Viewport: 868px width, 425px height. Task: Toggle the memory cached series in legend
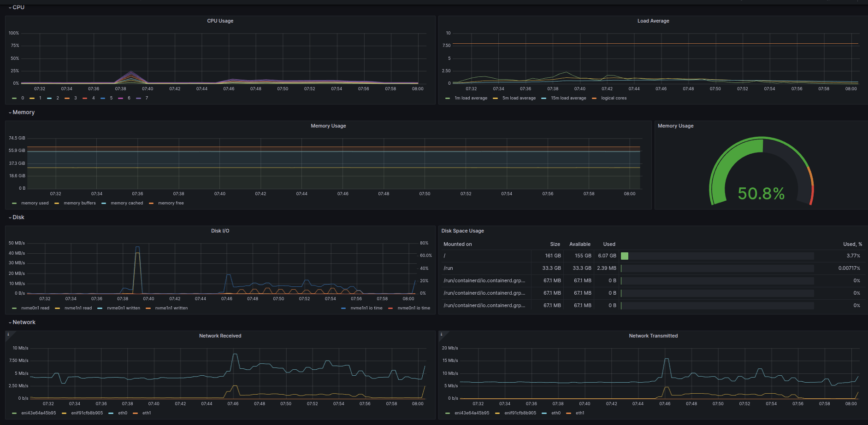point(127,203)
